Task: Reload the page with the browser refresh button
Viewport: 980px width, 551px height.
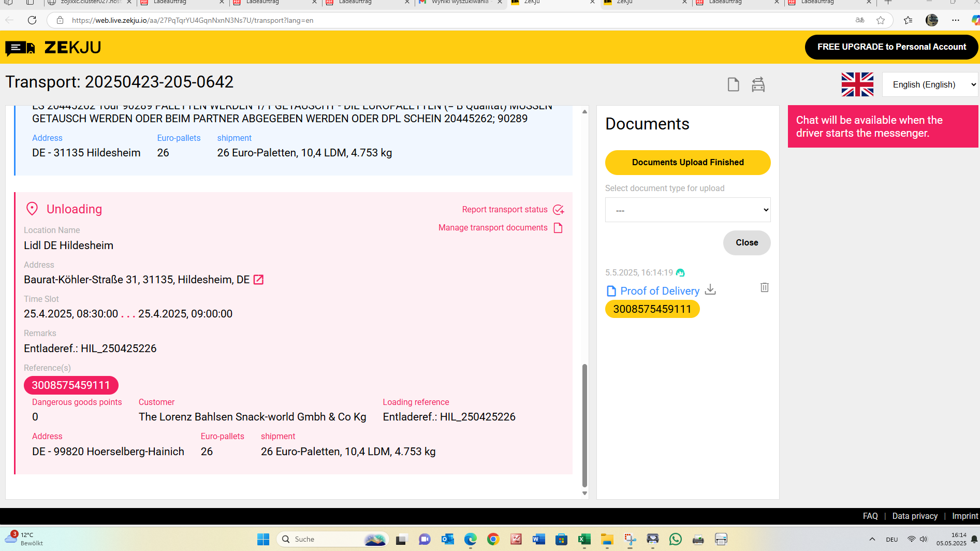Action: click(32, 20)
